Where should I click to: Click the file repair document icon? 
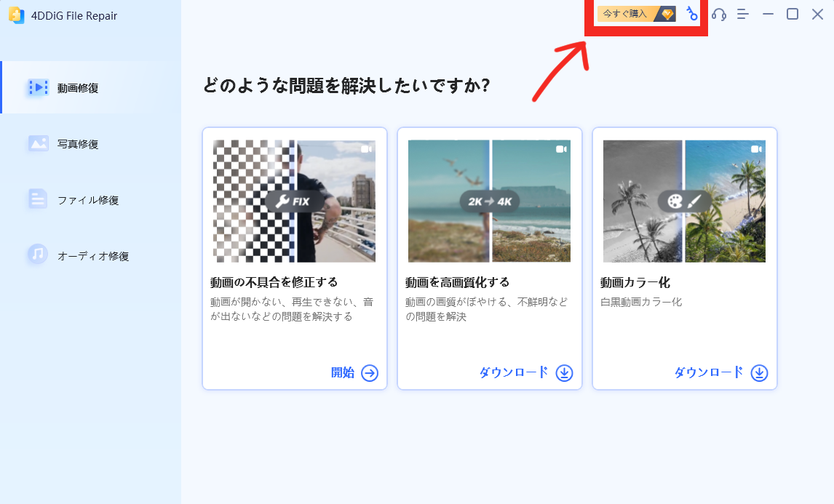point(38,199)
